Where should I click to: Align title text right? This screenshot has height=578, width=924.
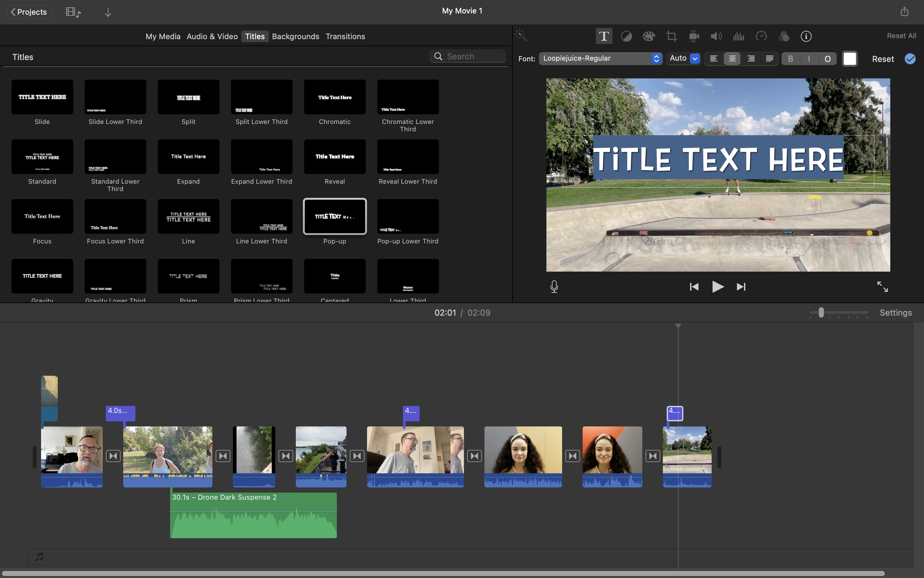coord(751,58)
